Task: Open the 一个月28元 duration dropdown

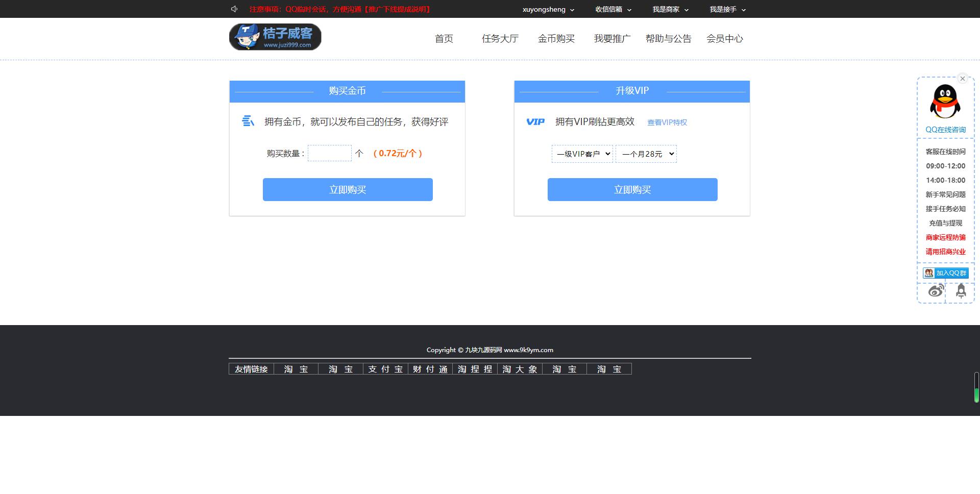Action: (x=646, y=154)
